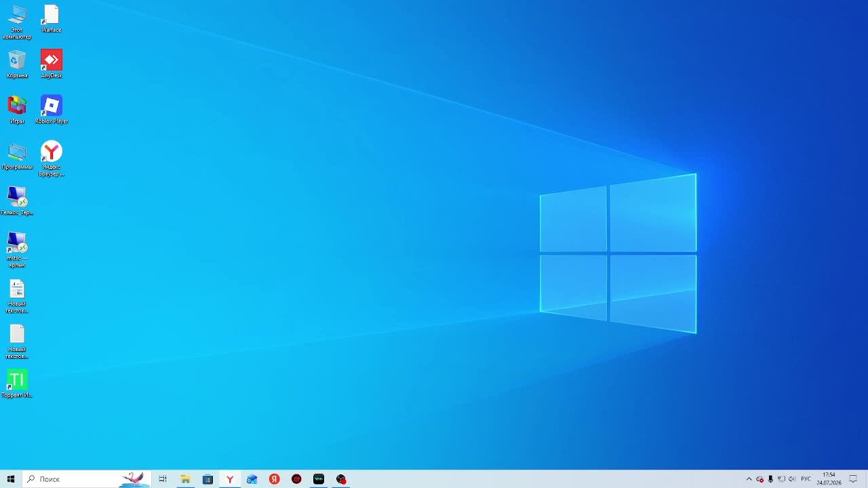The width and height of the screenshot is (868, 488).
Task: Select the lined Новый текстов... document icon
Action: click(17, 296)
